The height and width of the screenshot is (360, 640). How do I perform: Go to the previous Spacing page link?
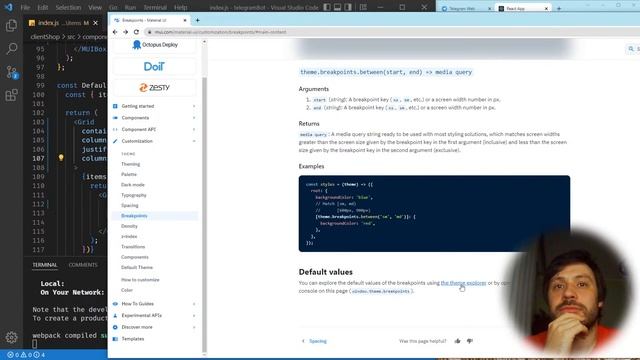click(314, 341)
